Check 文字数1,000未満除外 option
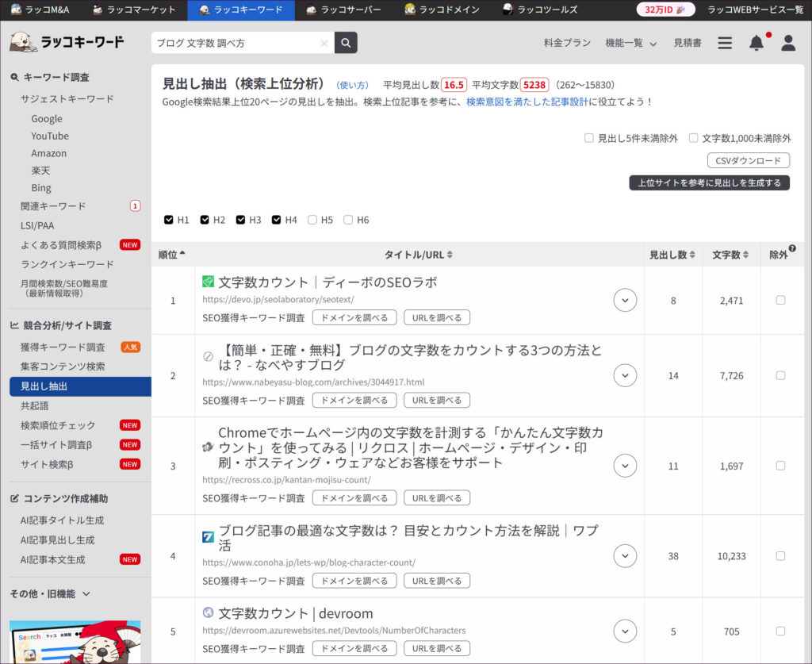812x664 pixels. [694, 138]
